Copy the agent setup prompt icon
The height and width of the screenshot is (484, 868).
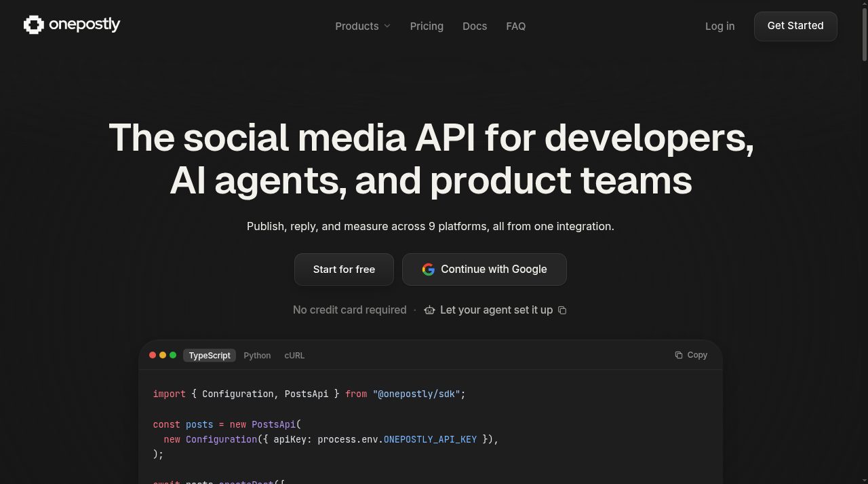click(562, 310)
